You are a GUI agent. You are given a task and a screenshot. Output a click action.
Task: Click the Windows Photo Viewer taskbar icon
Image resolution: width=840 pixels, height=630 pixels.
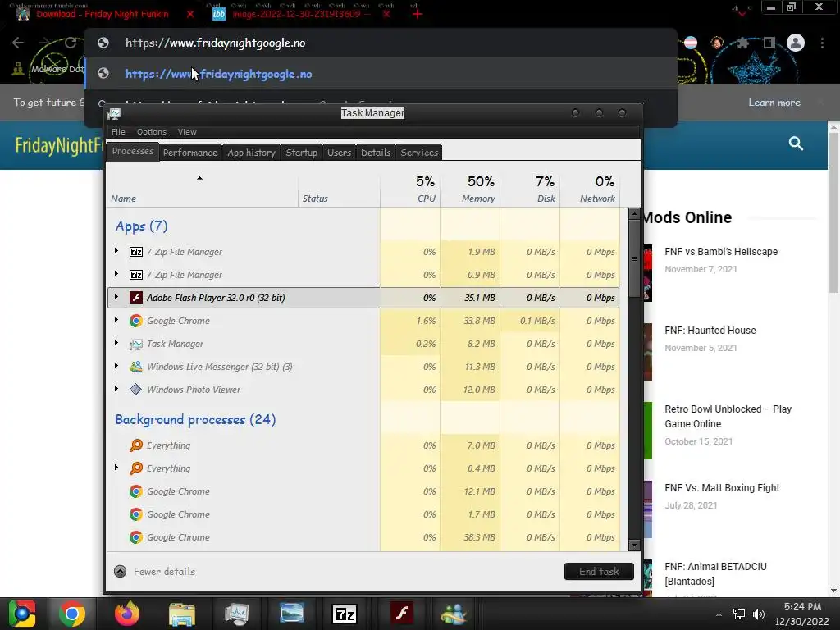tap(292, 614)
